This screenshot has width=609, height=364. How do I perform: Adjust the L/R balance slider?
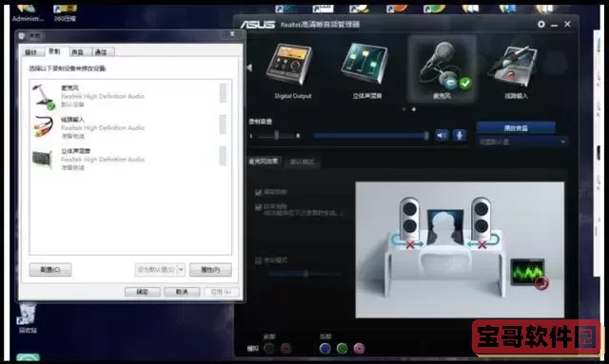(276, 136)
